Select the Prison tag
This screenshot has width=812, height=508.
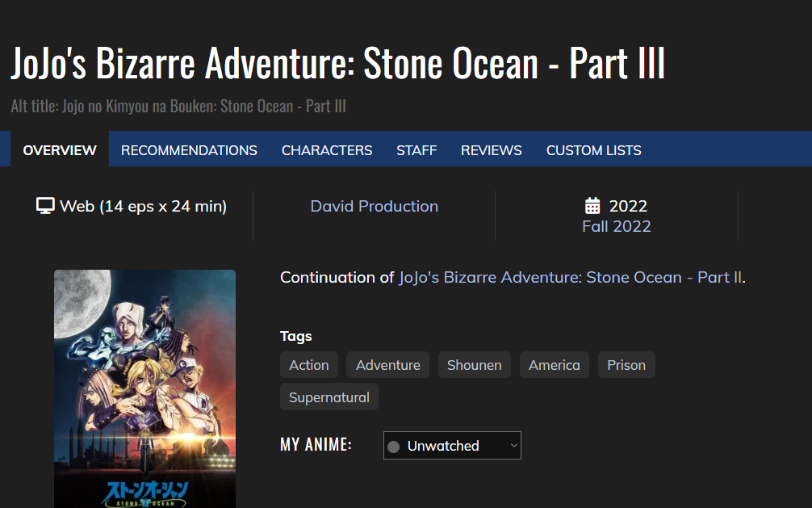626,365
